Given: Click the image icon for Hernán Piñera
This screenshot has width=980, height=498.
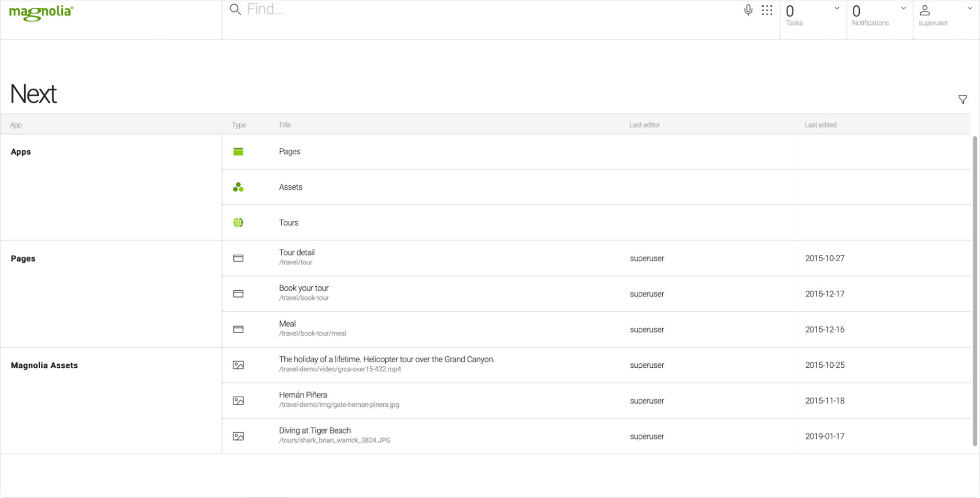Looking at the screenshot, I should (x=238, y=401).
